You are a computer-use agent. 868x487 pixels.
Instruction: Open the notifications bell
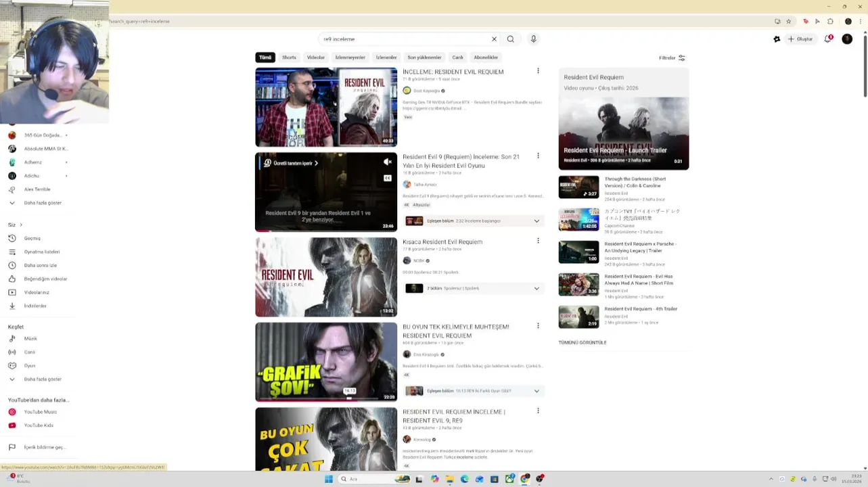pyautogui.click(x=828, y=39)
